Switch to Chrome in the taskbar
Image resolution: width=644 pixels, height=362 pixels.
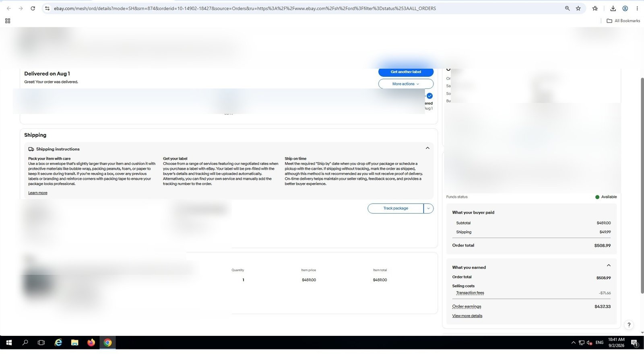[x=107, y=343]
